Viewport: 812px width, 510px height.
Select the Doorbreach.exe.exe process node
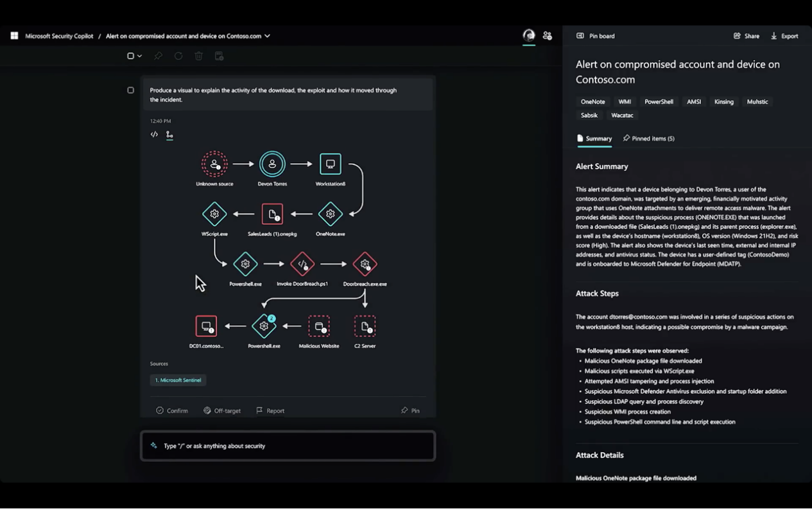click(x=365, y=264)
